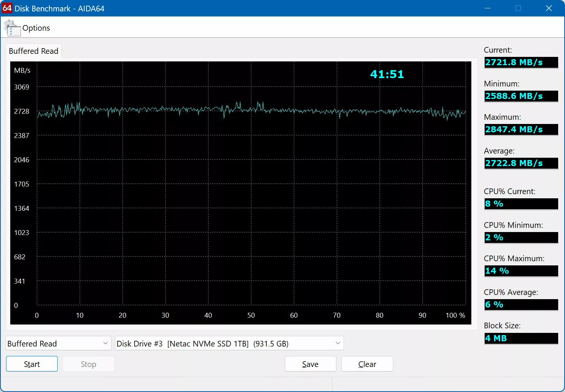Click the CPU% Current value 8 %
The image size is (565, 392).
(521, 204)
